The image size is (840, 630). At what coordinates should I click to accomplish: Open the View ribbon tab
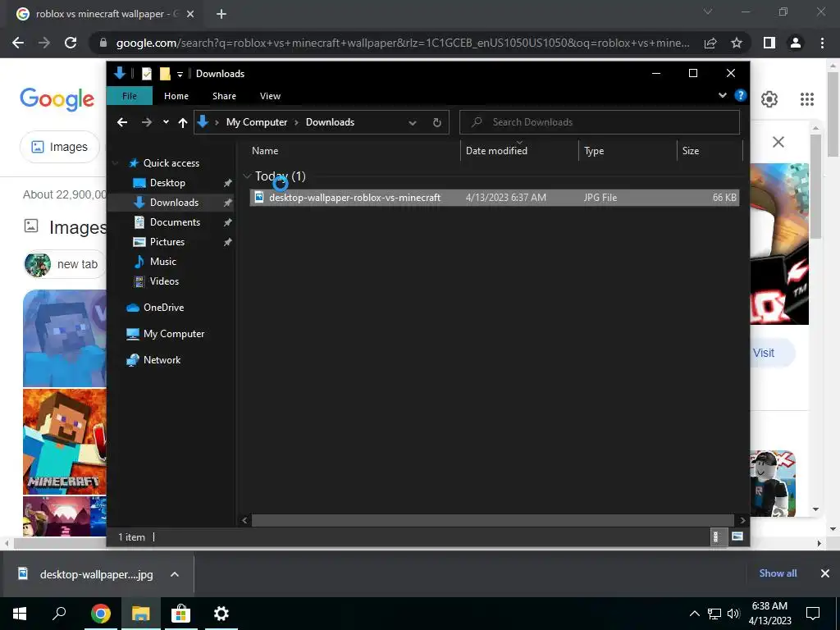point(270,96)
